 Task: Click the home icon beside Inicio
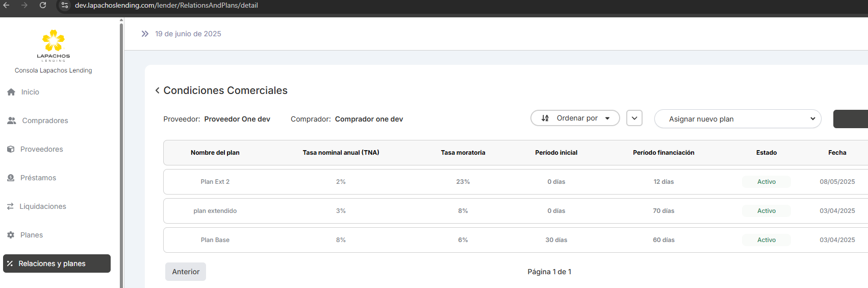11,92
